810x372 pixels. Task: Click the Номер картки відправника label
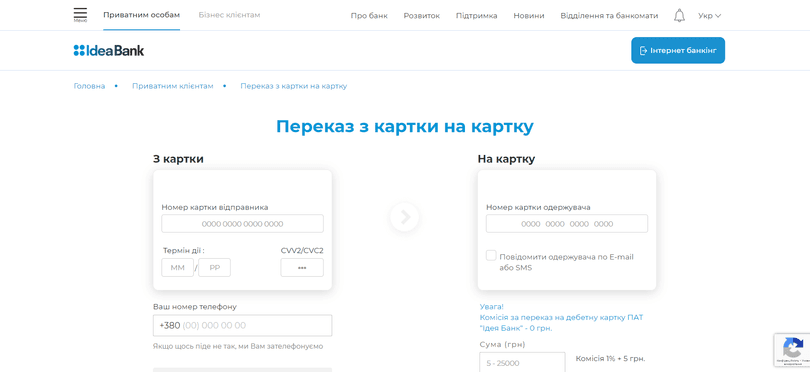pyautogui.click(x=215, y=207)
